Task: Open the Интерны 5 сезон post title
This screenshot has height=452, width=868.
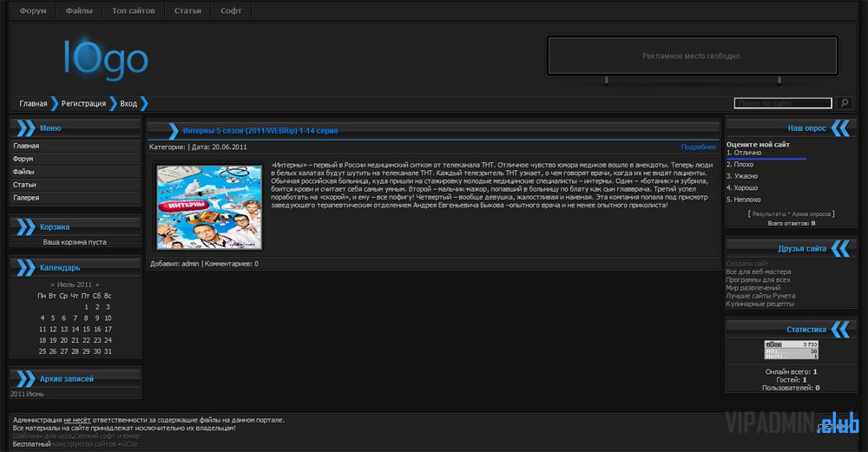Action: coord(260,130)
